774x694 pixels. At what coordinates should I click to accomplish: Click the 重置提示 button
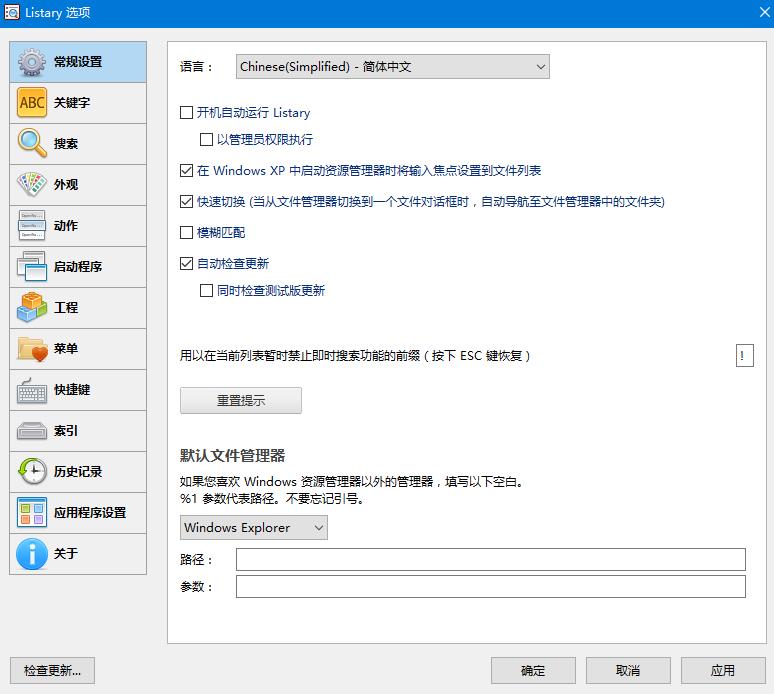tap(240, 401)
